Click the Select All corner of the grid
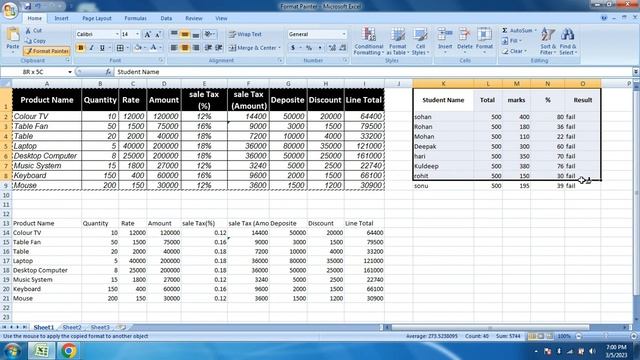The image size is (640, 360). 6,84
